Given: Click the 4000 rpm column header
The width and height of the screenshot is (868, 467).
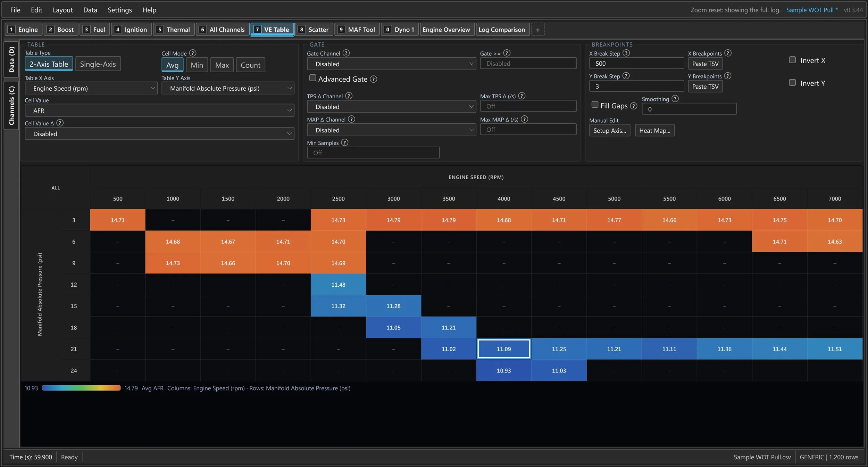Looking at the screenshot, I should [504, 198].
